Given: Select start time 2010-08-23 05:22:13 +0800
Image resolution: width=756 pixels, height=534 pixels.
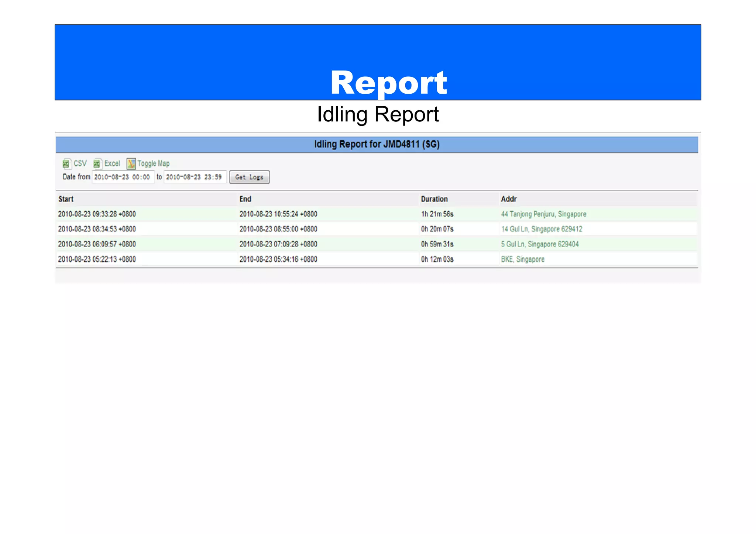Looking at the screenshot, I should (97, 259).
